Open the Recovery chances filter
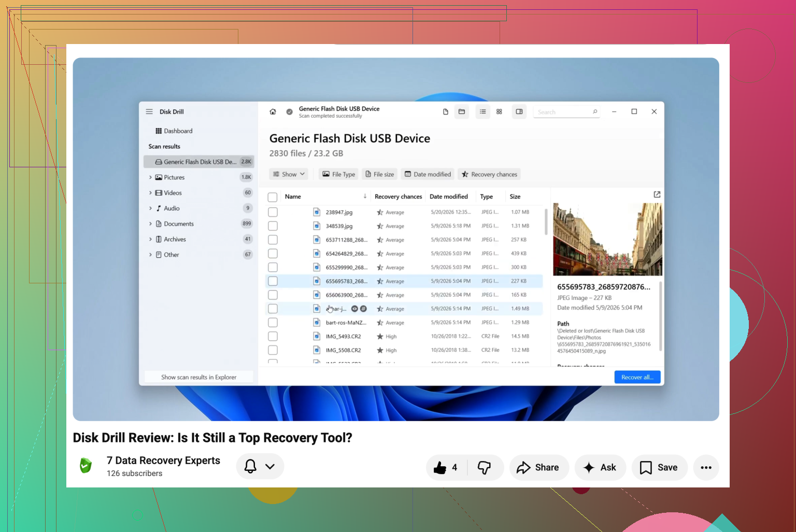The width and height of the screenshot is (796, 532). click(489, 174)
